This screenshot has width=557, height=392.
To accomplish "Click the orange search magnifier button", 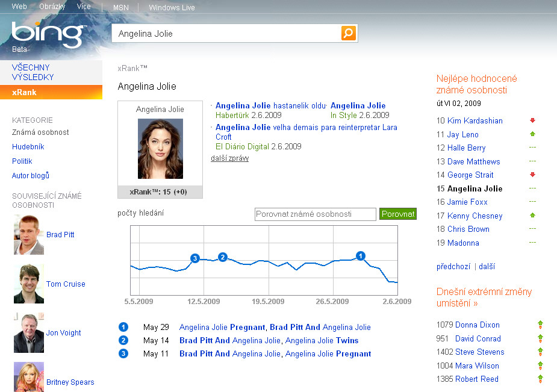I will pyautogui.click(x=349, y=33).
